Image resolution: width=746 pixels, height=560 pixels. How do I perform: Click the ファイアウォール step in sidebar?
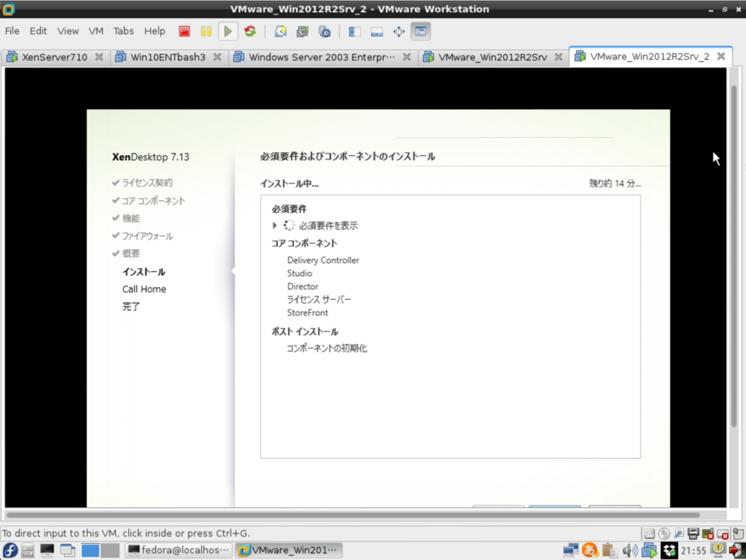tap(147, 236)
